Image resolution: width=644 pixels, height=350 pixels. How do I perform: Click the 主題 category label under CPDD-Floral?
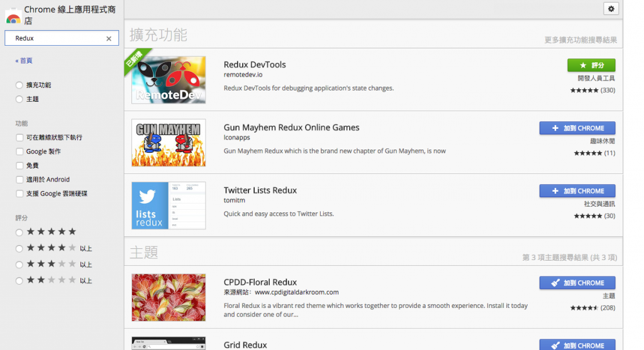[x=609, y=296]
